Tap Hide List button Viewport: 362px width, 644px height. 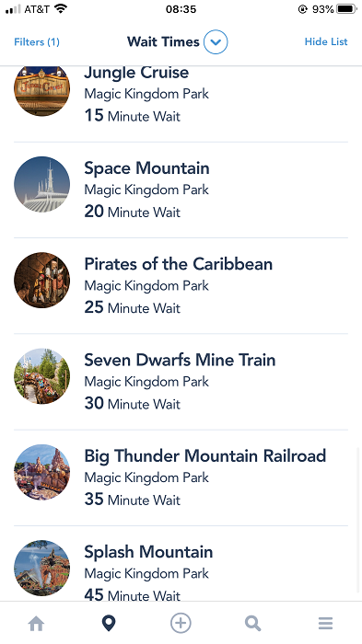(x=326, y=41)
